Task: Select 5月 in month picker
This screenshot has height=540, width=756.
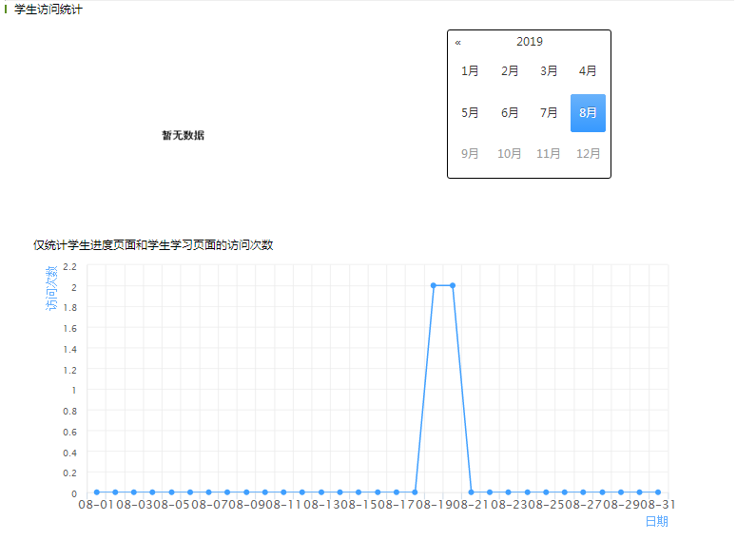Action: [470, 113]
